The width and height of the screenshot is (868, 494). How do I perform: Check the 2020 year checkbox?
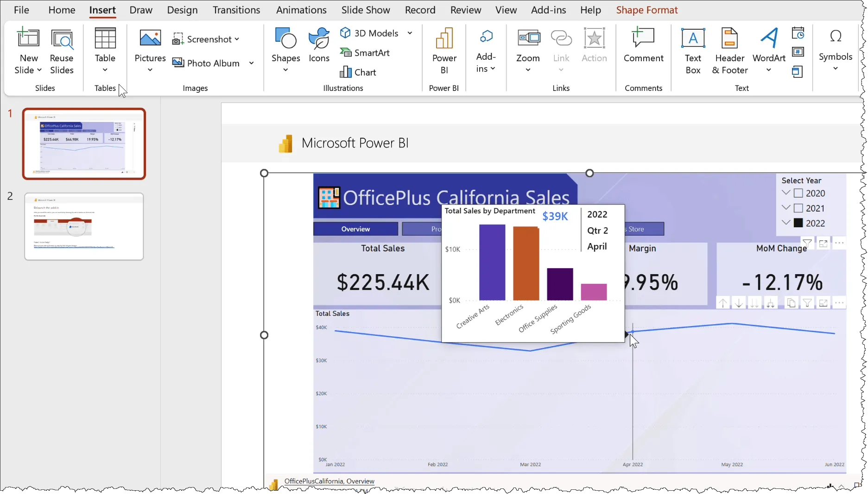click(798, 193)
